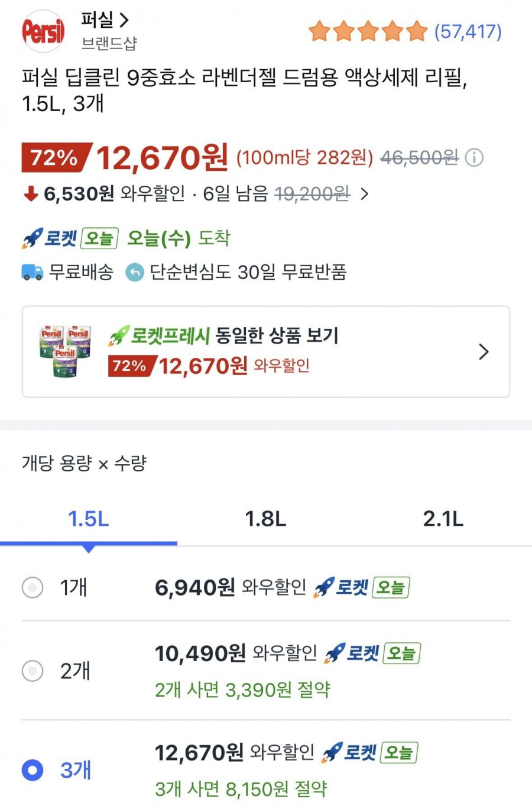Open Rocket Fresh same product chevron

point(484,352)
